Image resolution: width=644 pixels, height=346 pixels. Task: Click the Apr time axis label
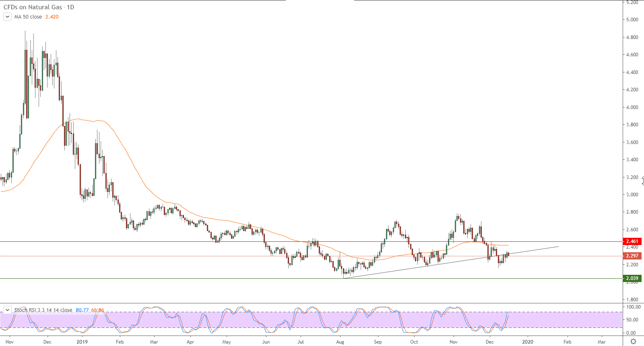point(190,342)
